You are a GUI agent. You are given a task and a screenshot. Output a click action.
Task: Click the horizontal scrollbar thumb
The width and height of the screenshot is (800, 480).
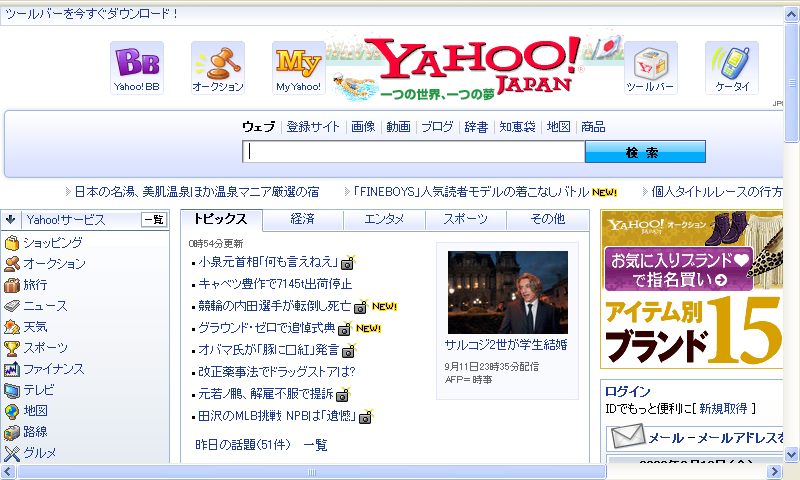(312, 472)
